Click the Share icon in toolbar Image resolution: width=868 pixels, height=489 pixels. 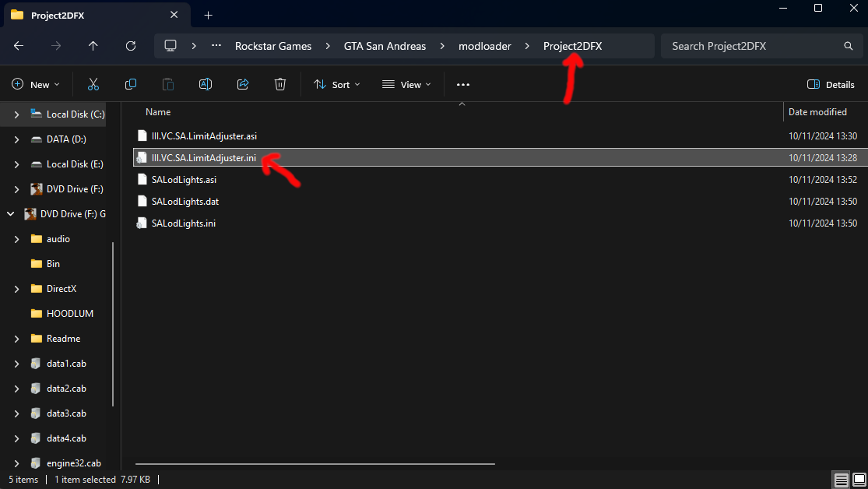pyautogui.click(x=242, y=84)
